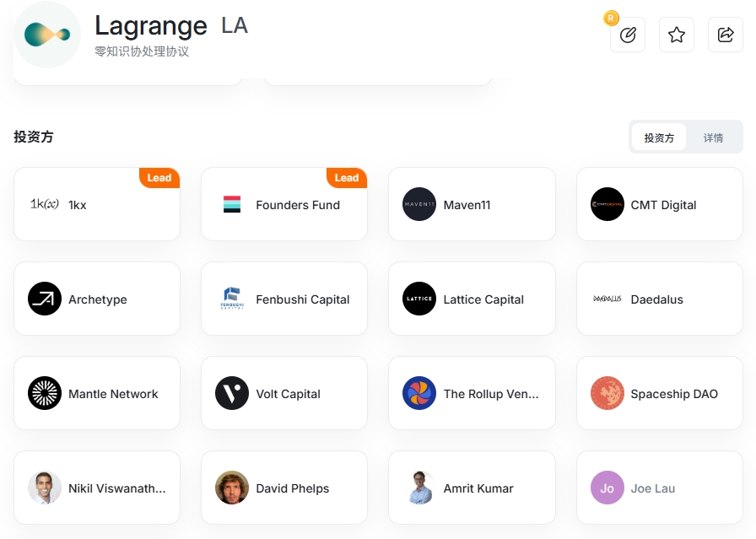Favorite Lagrange with the star icon

pyautogui.click(x=677, y=35)
